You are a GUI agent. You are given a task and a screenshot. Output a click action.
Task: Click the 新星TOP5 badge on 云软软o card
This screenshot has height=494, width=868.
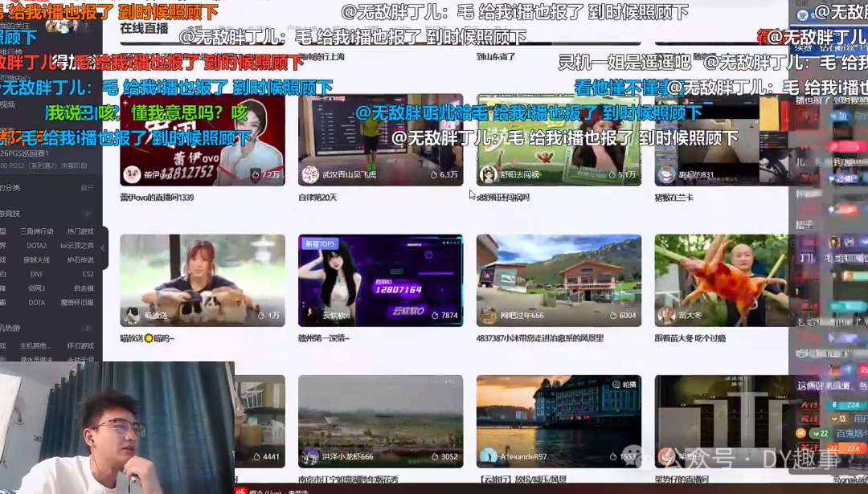coord(320,243)
